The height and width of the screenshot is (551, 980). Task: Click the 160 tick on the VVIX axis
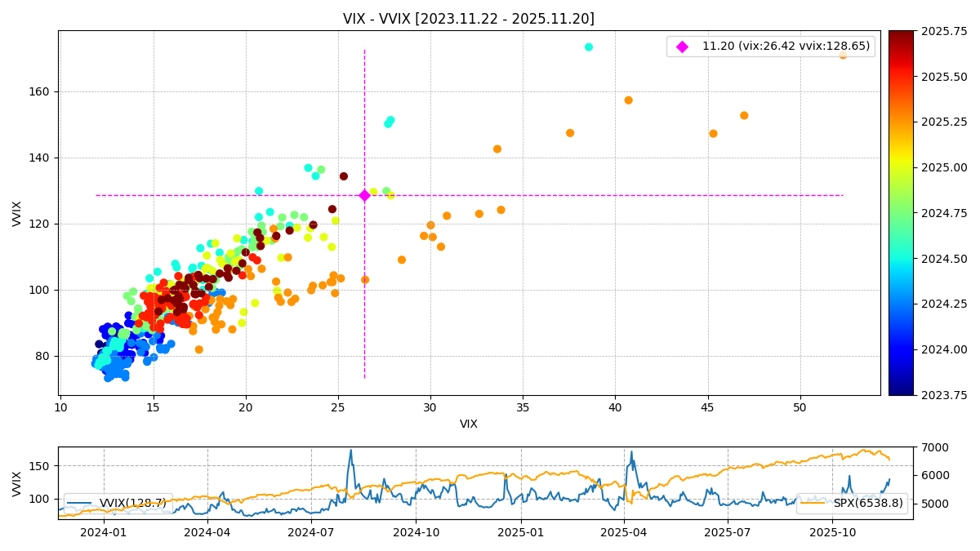(41, 92)
